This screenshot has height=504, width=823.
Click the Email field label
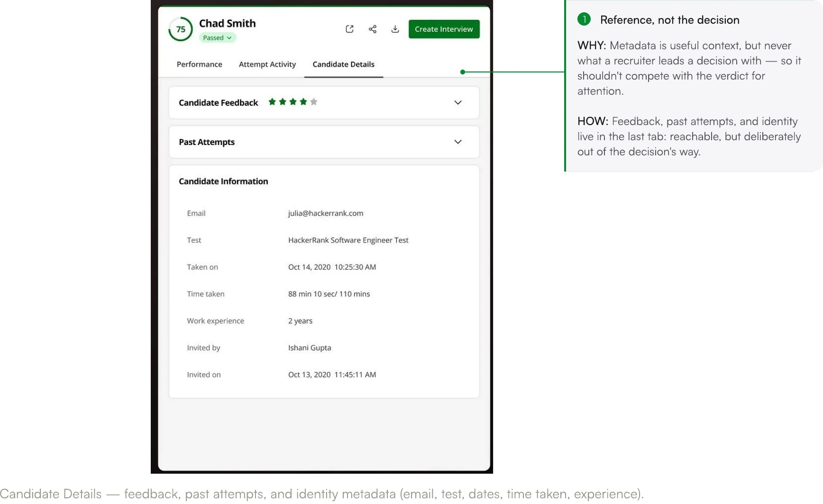(x=196, y=213)
